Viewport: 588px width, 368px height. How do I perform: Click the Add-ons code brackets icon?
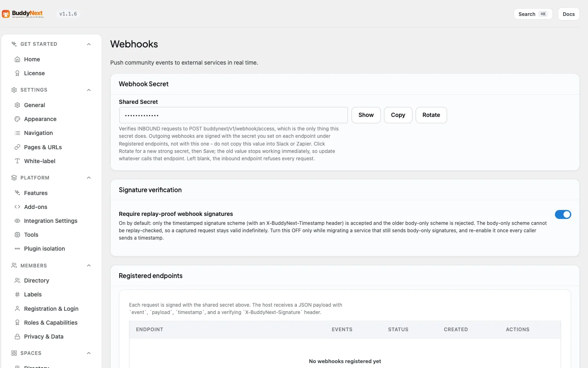point(17,207)
